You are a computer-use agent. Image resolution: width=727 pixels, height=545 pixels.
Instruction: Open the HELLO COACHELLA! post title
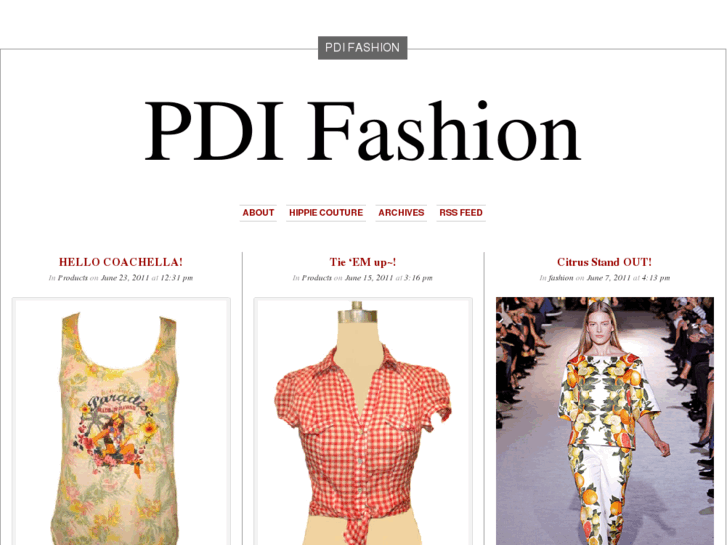[121, 262]
